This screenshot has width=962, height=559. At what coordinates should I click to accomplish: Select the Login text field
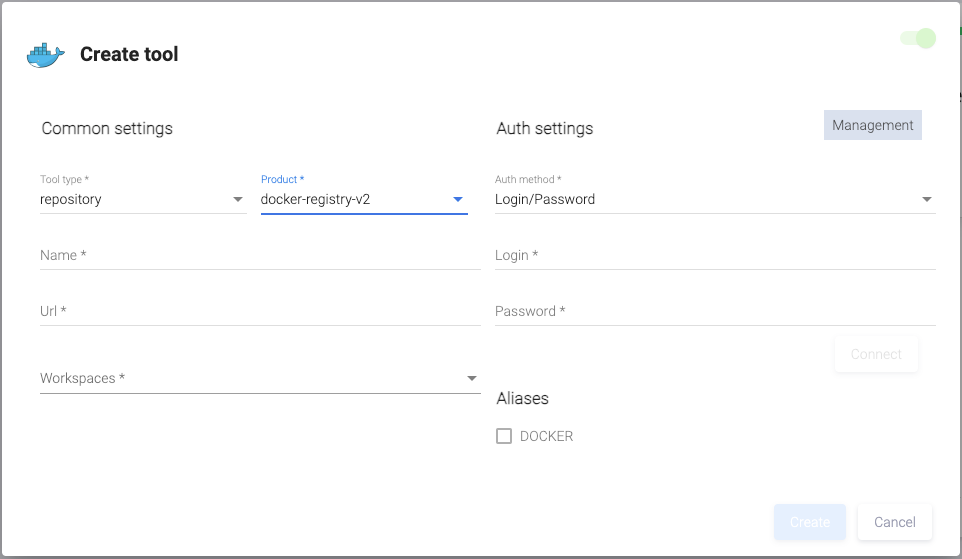[714, 256]
